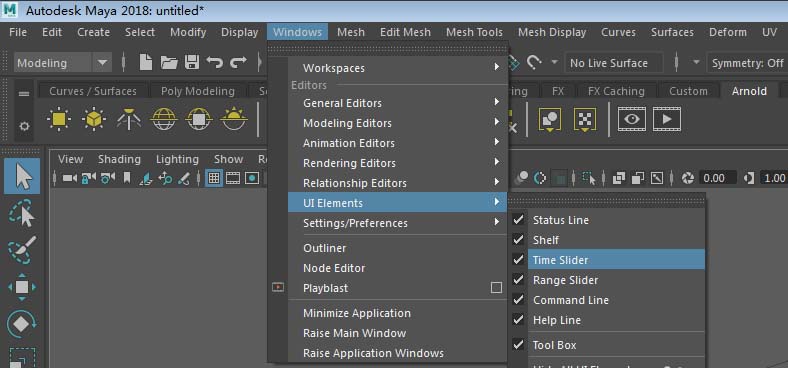Open the Mesh Tools menu
The height and width of the screenshot is (368, 788).
tap(474, 32)
